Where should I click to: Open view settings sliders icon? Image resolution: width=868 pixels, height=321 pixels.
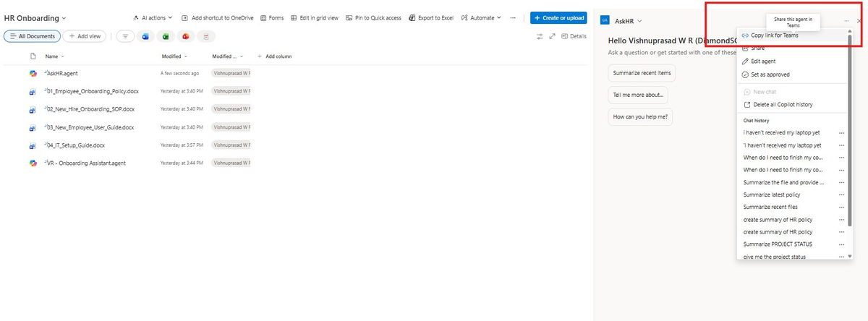pos(540,36)
